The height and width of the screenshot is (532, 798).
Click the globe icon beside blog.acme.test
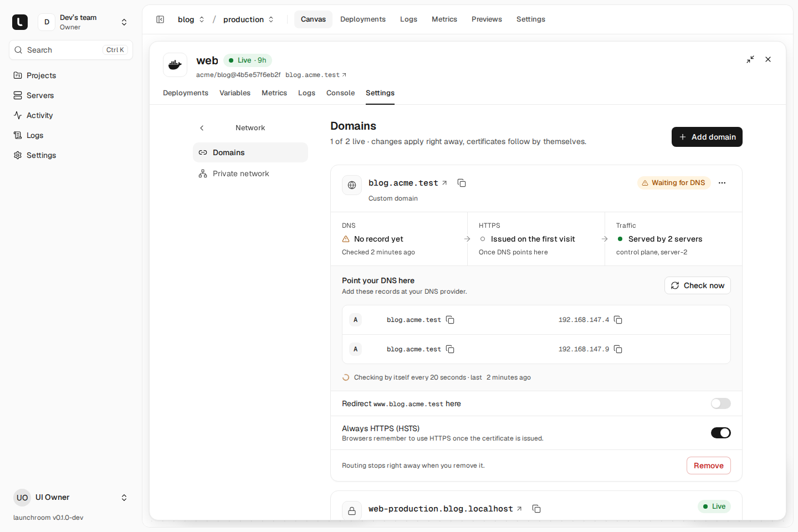point(352,185)
